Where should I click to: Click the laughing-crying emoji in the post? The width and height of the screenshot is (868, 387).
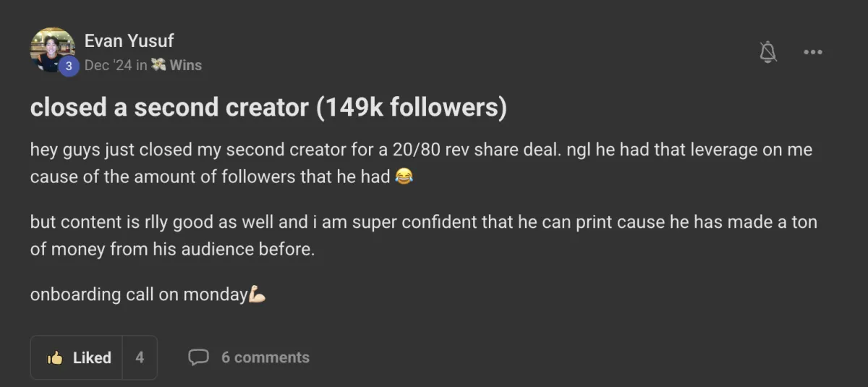click(x=404, y=177)
